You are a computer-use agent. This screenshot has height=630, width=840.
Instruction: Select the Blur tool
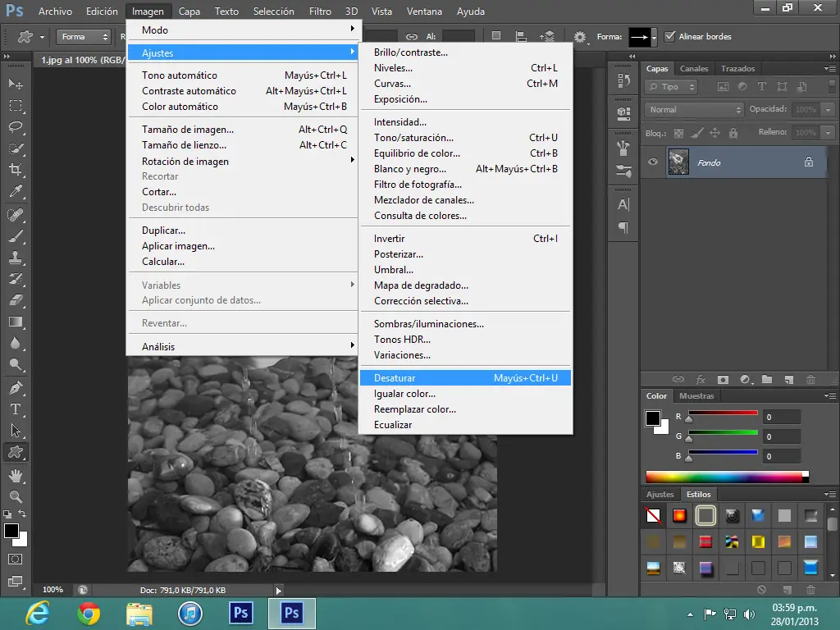[16, 344]
